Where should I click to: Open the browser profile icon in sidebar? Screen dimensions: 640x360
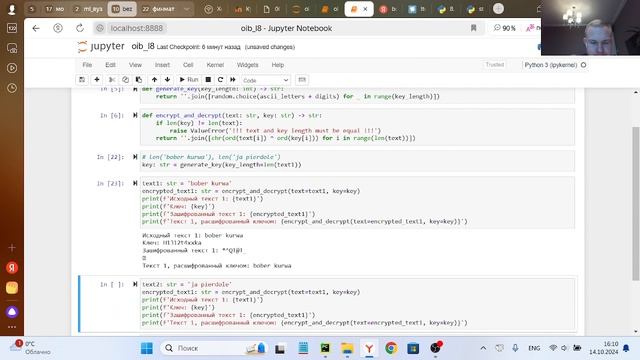(x=12, y=9)
